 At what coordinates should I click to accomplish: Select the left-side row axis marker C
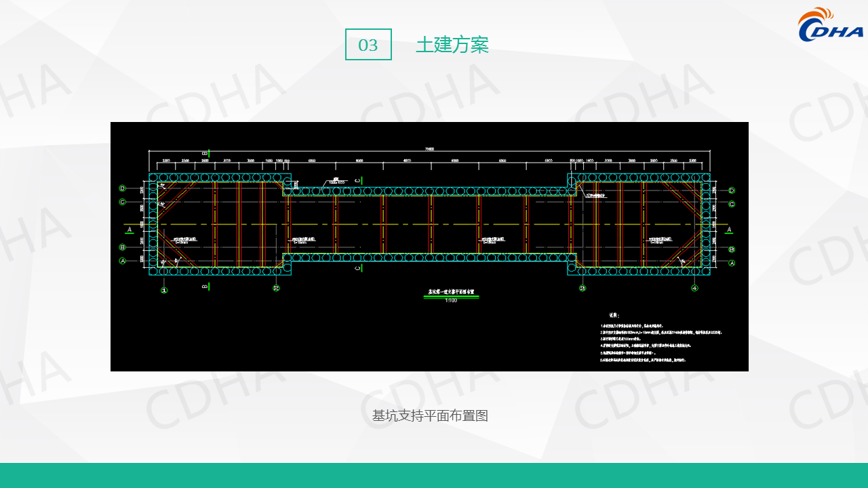pyautogui.click(x=123, y=202)
